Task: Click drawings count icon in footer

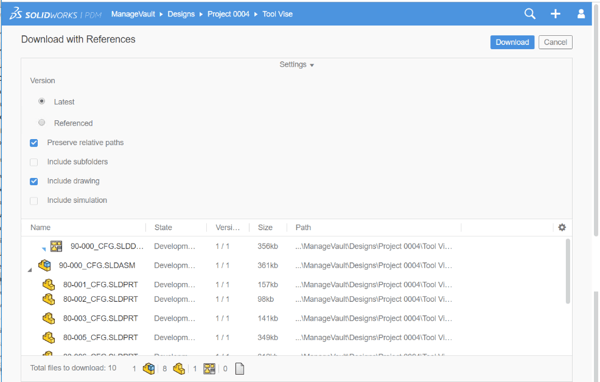Action: coord(209,369)
